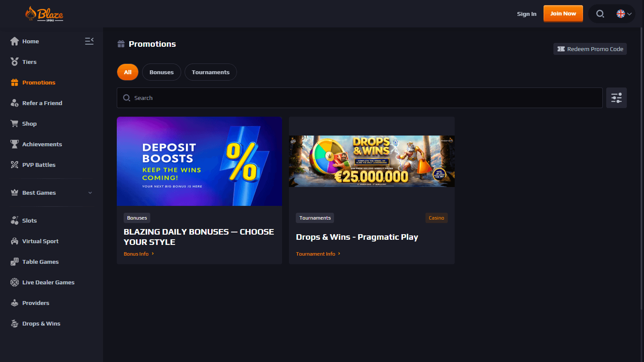Click the Promotions gift icon in sidebar
Viewport: 644px width, 362px height.
(x=15, y=82)
